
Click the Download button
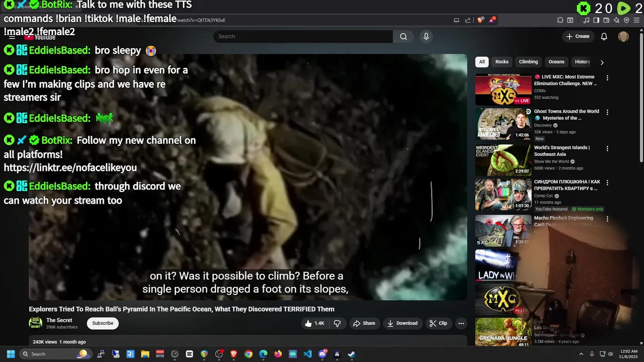tap(402, 323)
